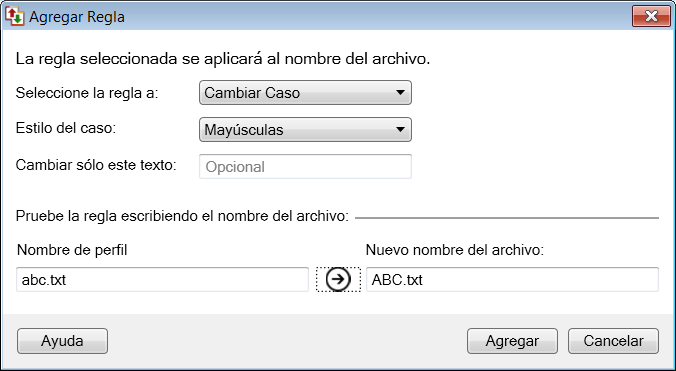Close the Agregar Regla dialog window
Viewport: 676px width, 371px height.
(651, 16)
